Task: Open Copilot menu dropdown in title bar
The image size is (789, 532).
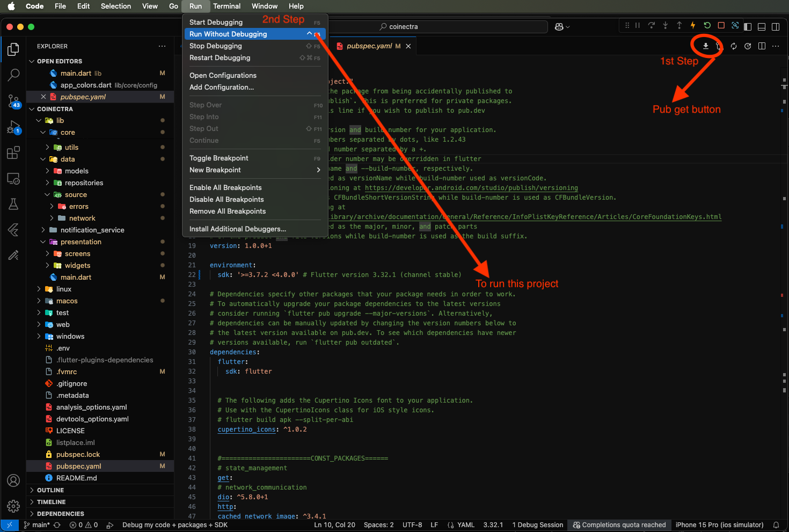Action: pos(562,26)
